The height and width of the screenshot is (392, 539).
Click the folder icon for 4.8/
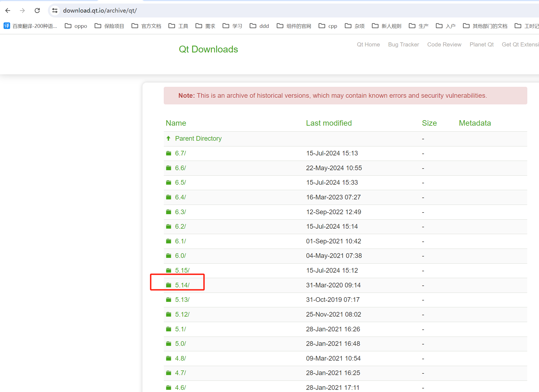pos(168,358)
